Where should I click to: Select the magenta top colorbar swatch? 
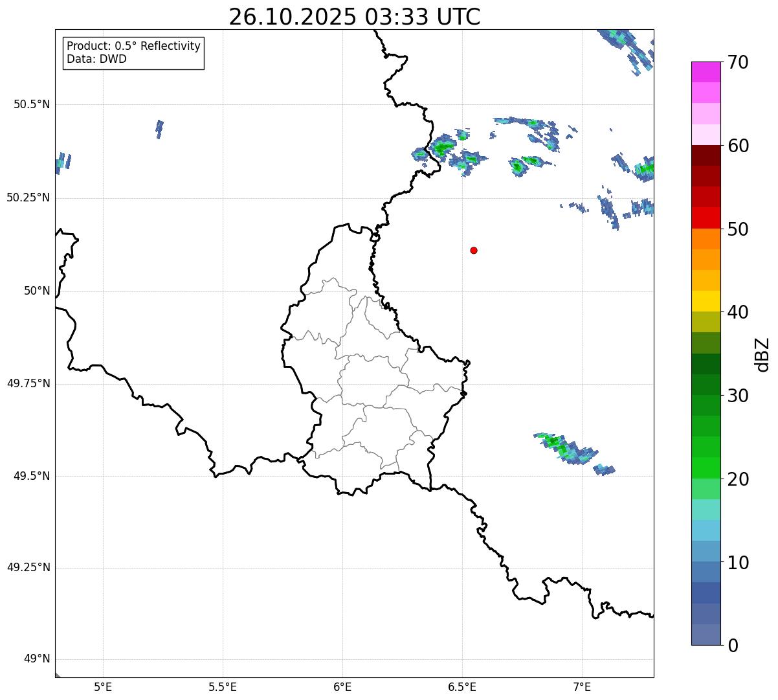pyautogui.click(x=706, y=72)
